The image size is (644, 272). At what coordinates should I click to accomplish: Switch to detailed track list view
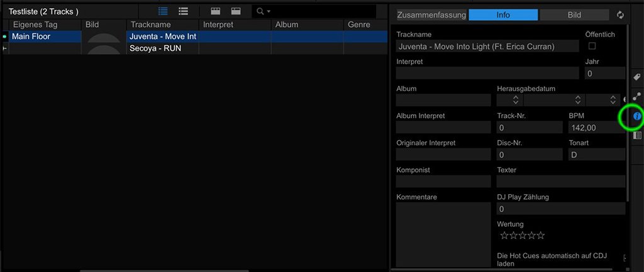point(164,11)
